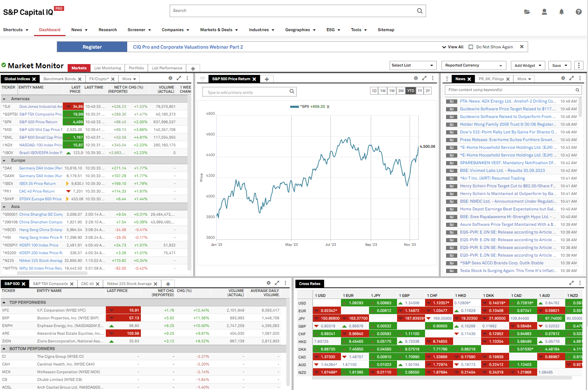Viewport: 588px width, 390px height.
Task: Maximize the Global Indices widget
Action: coord(179,78)
